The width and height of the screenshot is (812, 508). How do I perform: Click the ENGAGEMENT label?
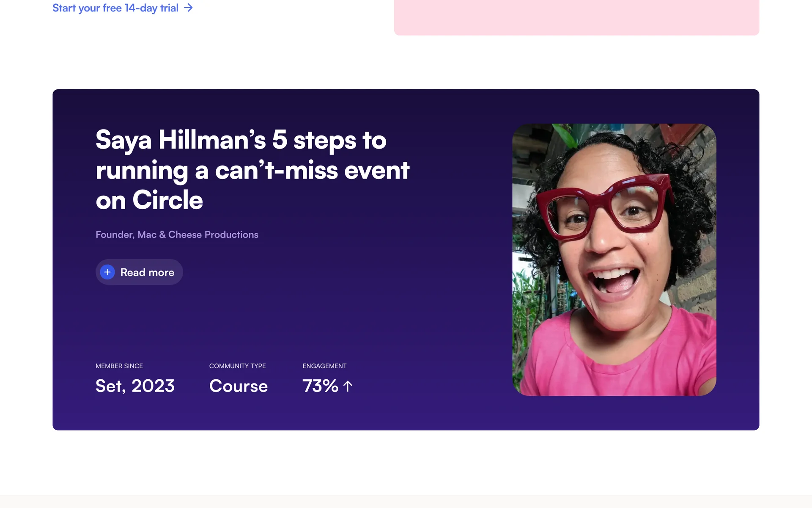click(324, 366)
